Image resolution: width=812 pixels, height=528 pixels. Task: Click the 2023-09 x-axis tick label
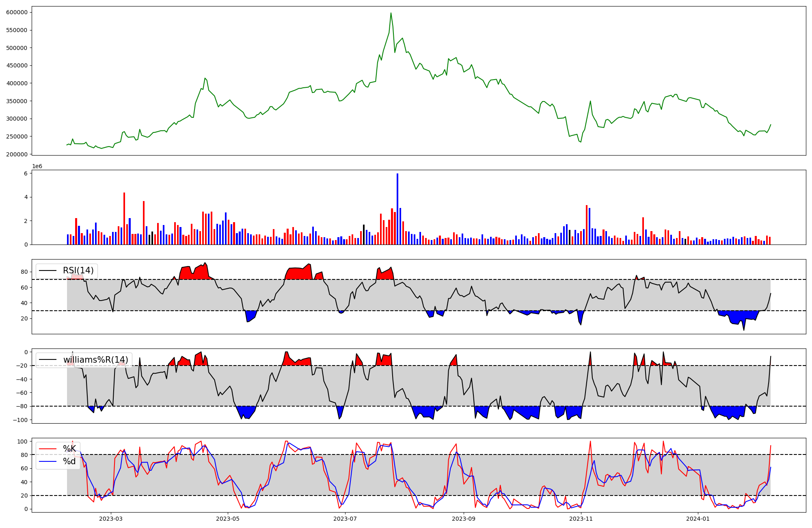click(464, 519)
